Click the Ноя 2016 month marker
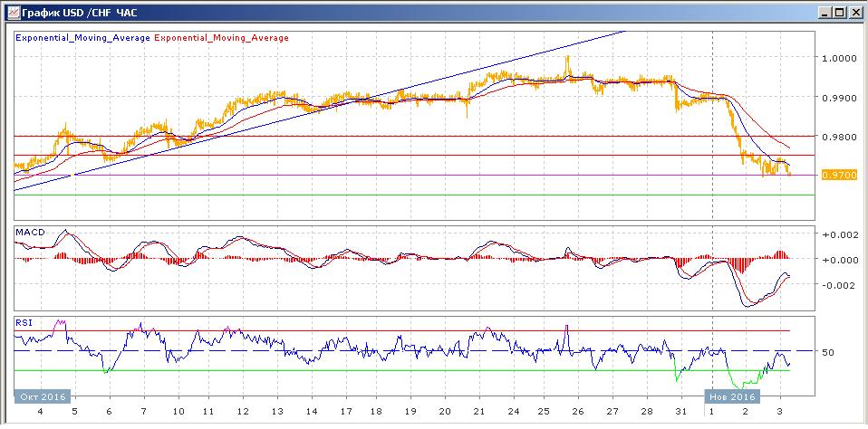Viewport: 868px width, 429px height. [732, 397]
